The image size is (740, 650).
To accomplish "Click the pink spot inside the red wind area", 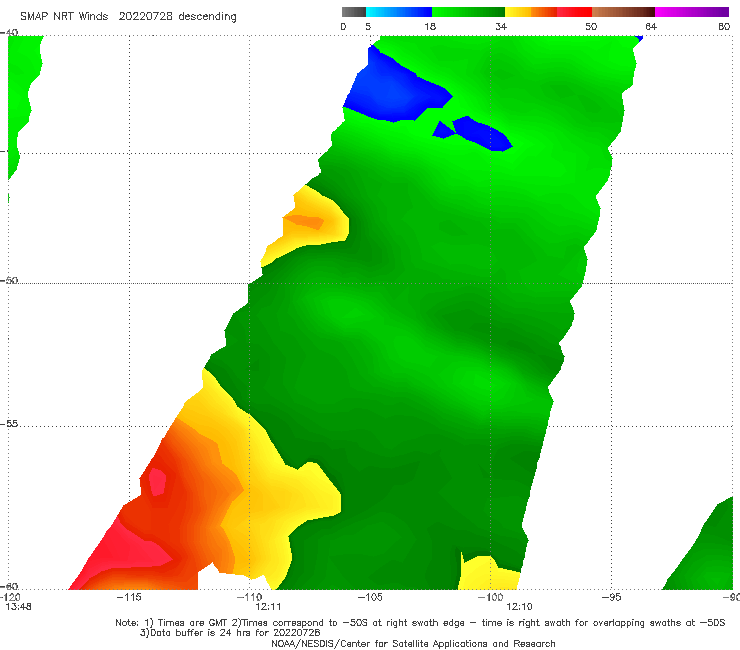I will (x=157, y=481).
